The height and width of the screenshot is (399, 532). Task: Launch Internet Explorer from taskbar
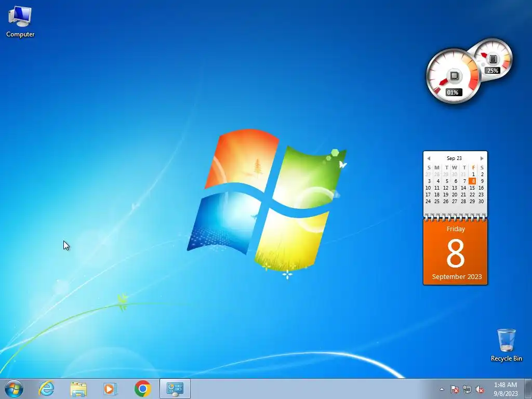pos(46,389)
